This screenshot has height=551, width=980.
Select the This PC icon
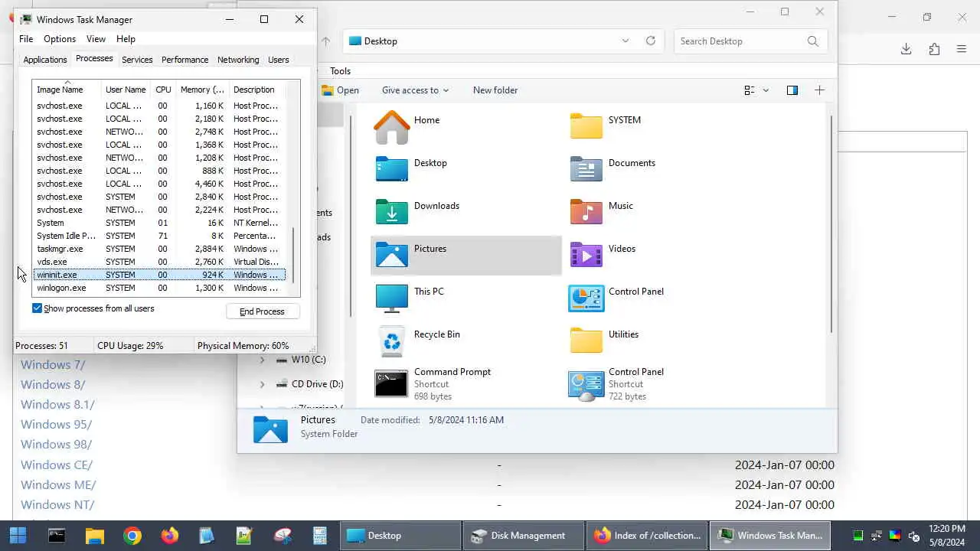[391, 298]
